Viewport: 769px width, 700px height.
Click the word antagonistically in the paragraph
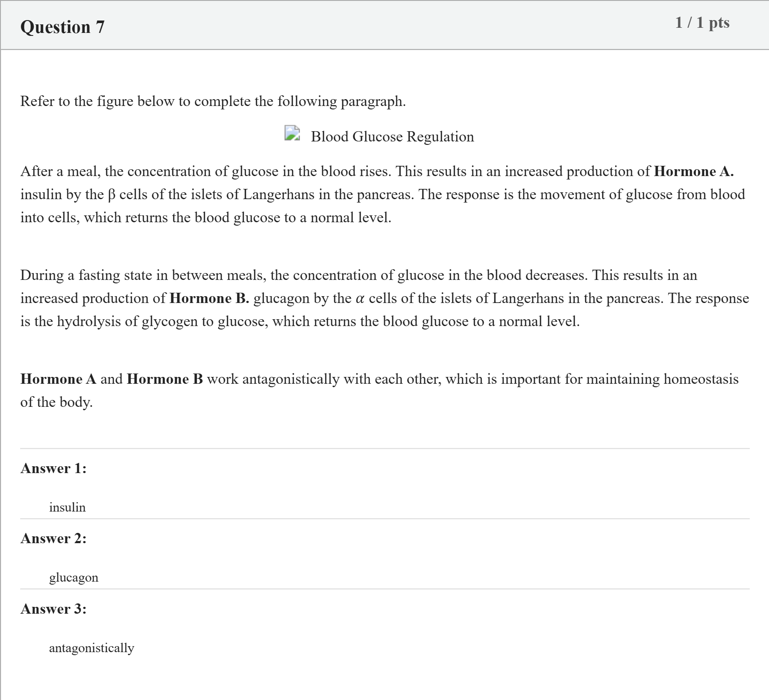(291, 379)
